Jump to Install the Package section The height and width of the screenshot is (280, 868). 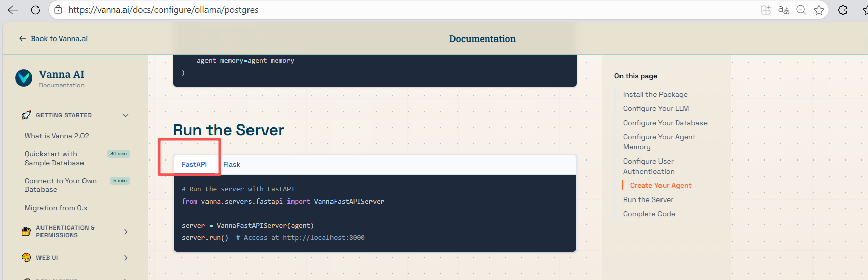pos(655,94)
